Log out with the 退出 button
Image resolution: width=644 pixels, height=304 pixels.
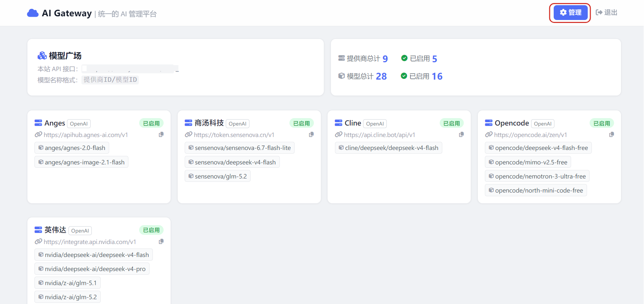pos(606,13)
